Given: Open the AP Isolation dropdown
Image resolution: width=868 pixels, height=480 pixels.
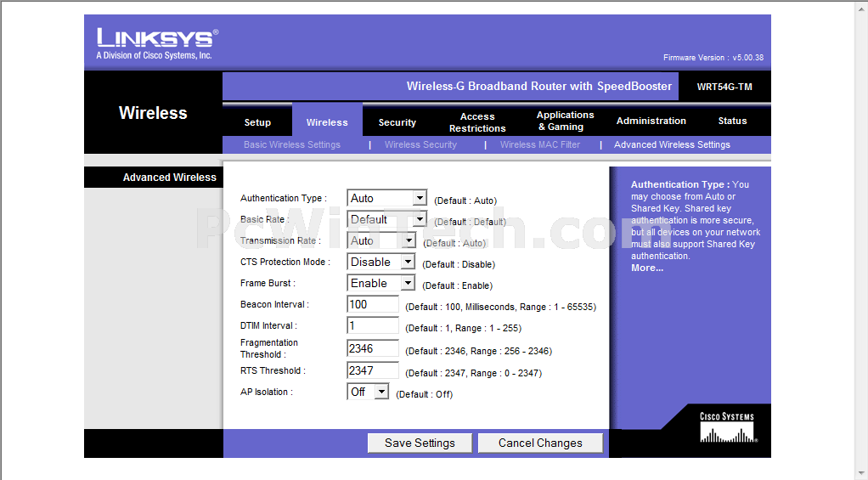Looking at the screenshot, I should coord(368,392).
